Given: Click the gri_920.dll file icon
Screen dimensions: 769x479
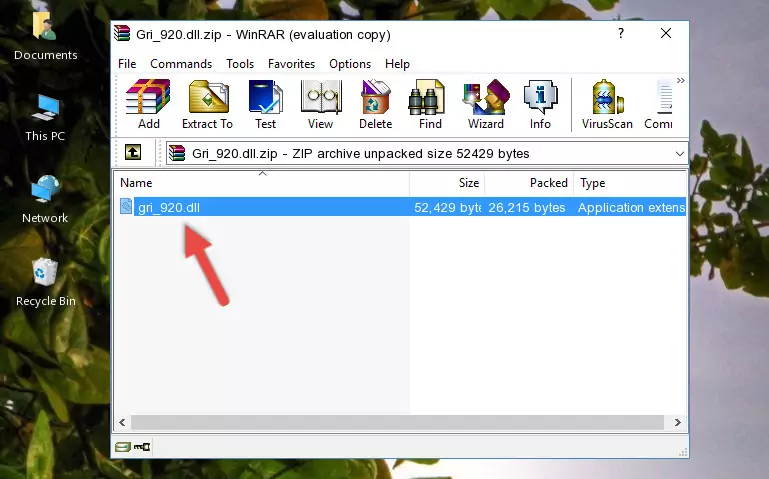Looking at the screenshot, I should point(126,206).
